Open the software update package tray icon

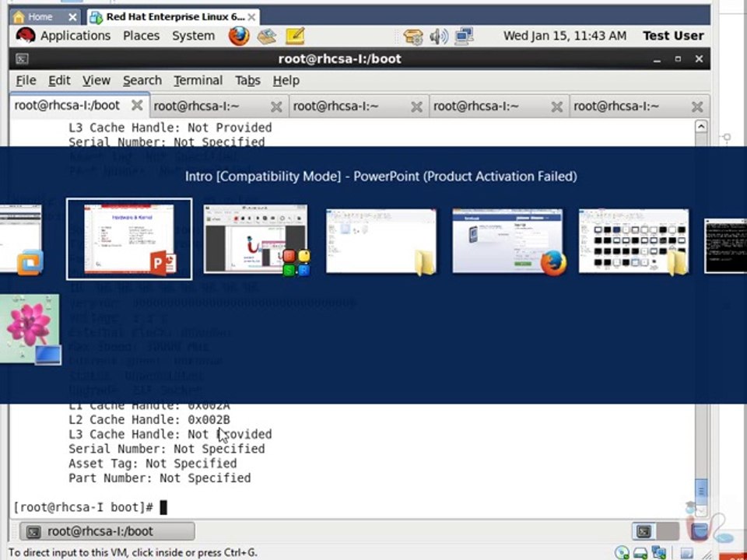pyautogui.click(x=413, y=37)
